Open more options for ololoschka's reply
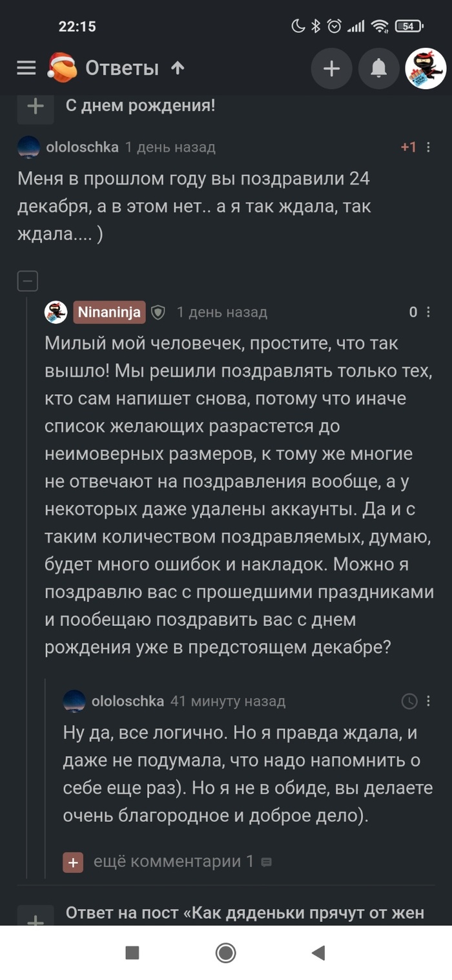 (x=429, y=701)
